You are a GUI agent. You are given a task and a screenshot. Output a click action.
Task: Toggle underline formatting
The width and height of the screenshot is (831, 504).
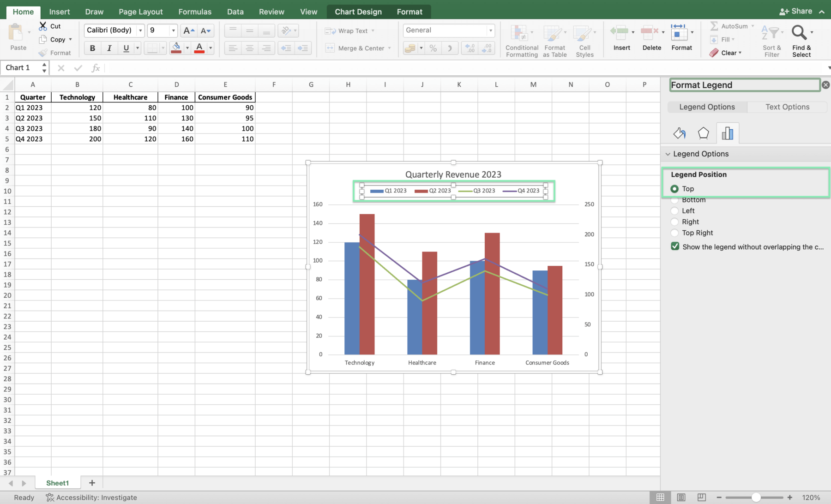tap(126, 48)
